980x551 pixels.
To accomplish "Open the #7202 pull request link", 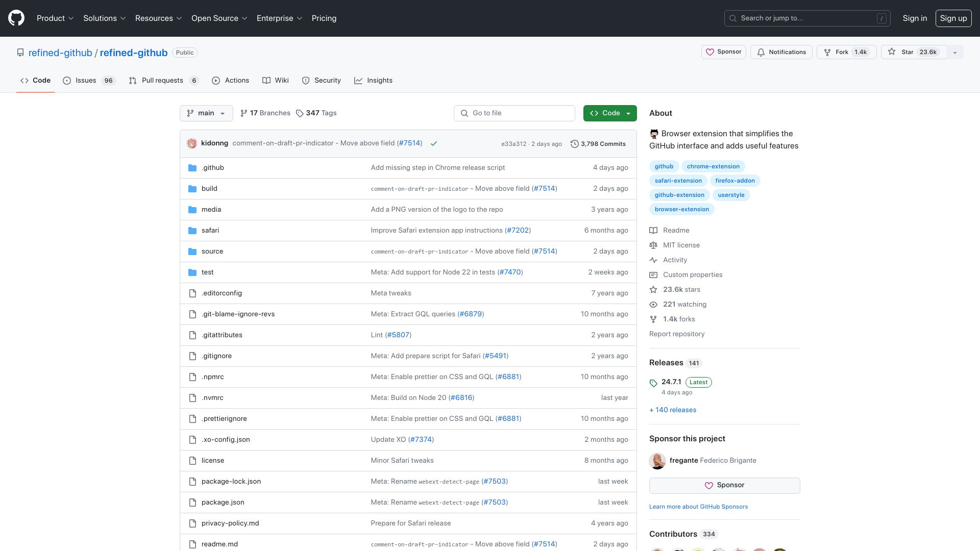I will pos(518,231).
